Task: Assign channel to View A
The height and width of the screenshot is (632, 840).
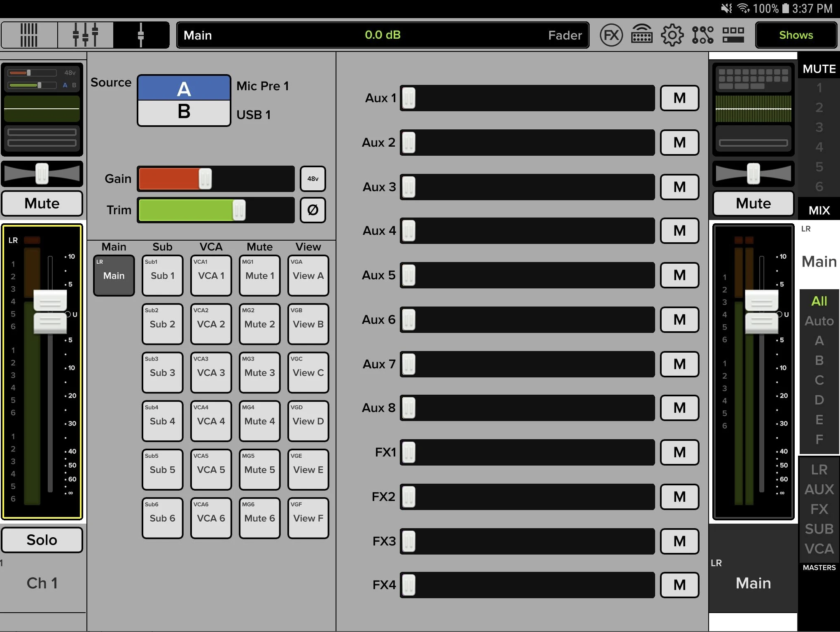Action: (x=308, y=276)
